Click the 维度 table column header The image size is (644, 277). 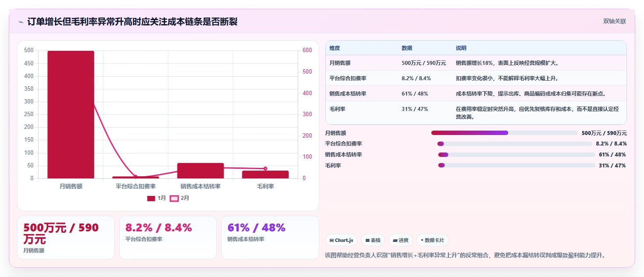pos(334,48)
